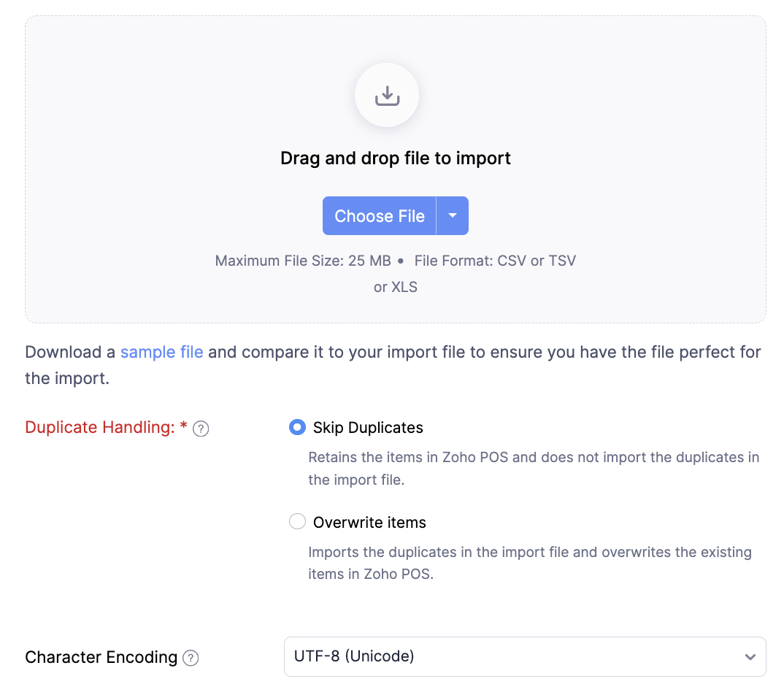
Task: Click the Maximum File Size hint text
Action: [303, 261]
